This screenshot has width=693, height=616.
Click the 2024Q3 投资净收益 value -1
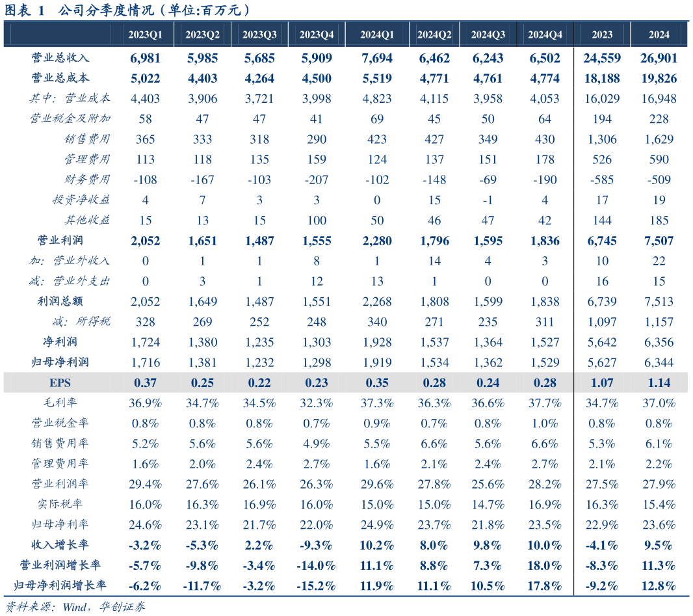488,200
